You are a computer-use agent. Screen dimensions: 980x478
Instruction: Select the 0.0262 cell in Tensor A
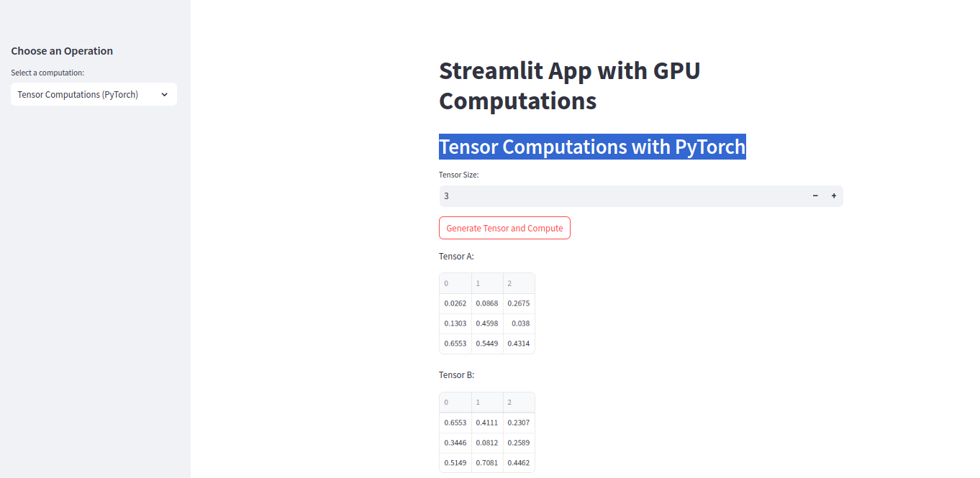coord(455,303)
